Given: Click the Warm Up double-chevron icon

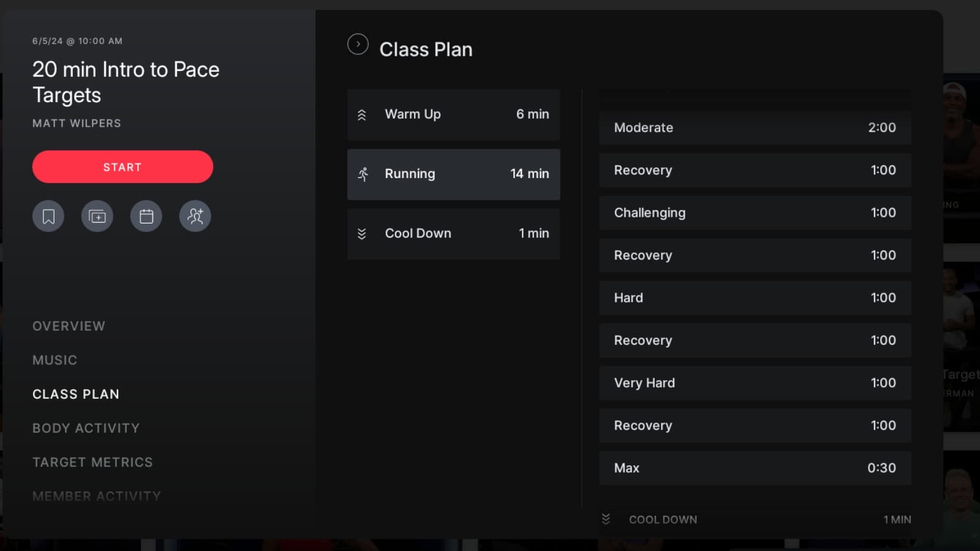Looking at the screenshot, I should (362, 115).
